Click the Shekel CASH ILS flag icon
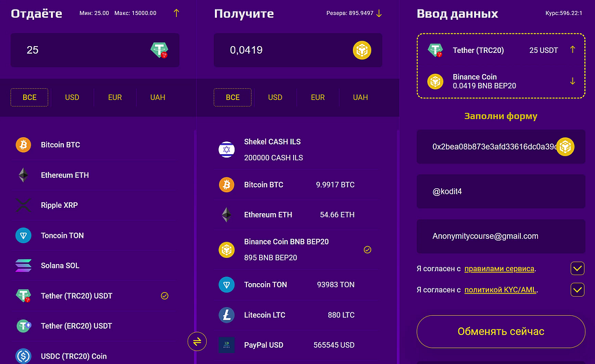The width and height of the screenshot is (595, 364). pyautogui.click(x=226, y=149)
